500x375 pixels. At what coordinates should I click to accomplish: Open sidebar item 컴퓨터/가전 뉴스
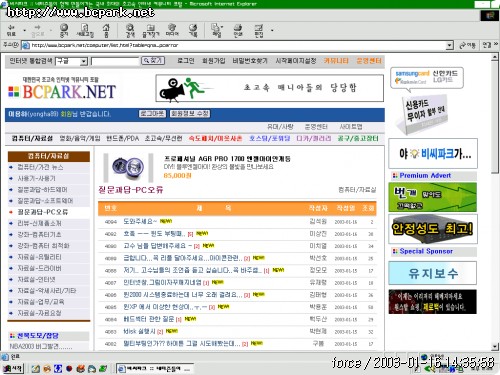coord(40,167)
